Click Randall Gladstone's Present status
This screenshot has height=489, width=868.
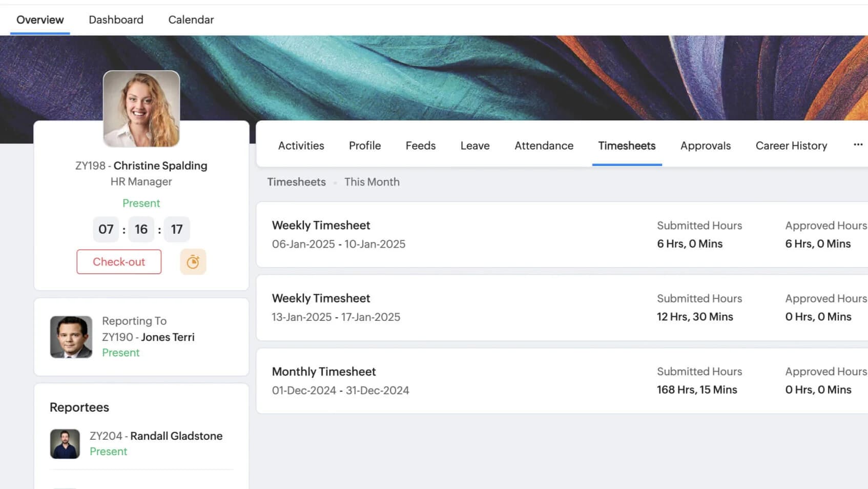[x=109, y=452]
